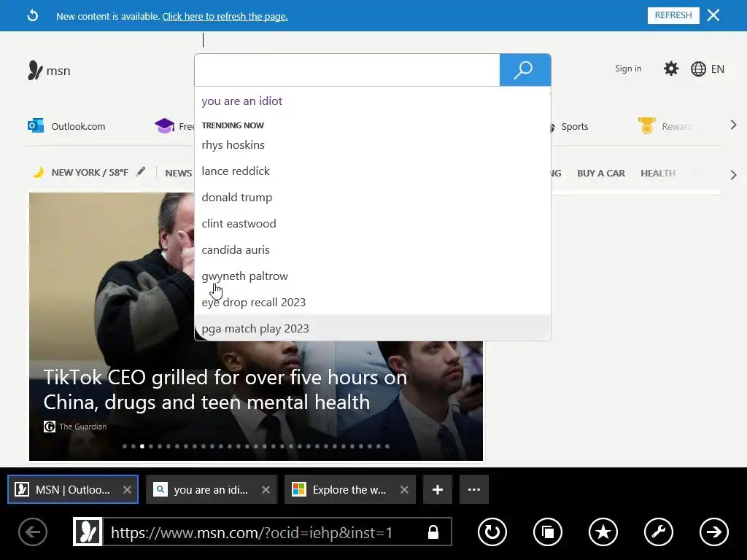Click the MSN site icon beside address bar
Image resolution: width=747 pixels, height=560 pixels.
(x=88, y=532)
